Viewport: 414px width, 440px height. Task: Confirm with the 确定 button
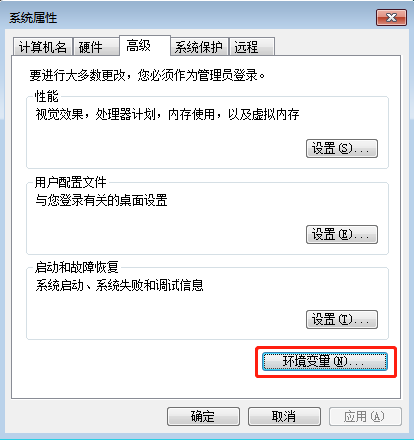(203, 416)
